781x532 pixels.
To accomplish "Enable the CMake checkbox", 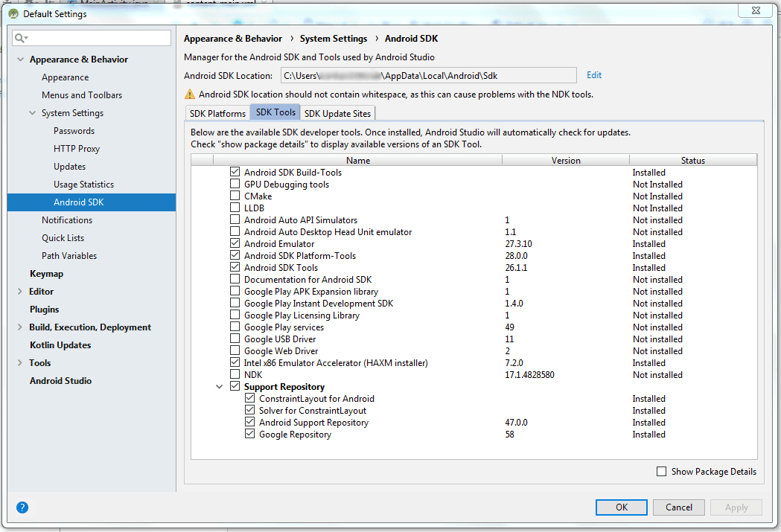I will 235,196.
